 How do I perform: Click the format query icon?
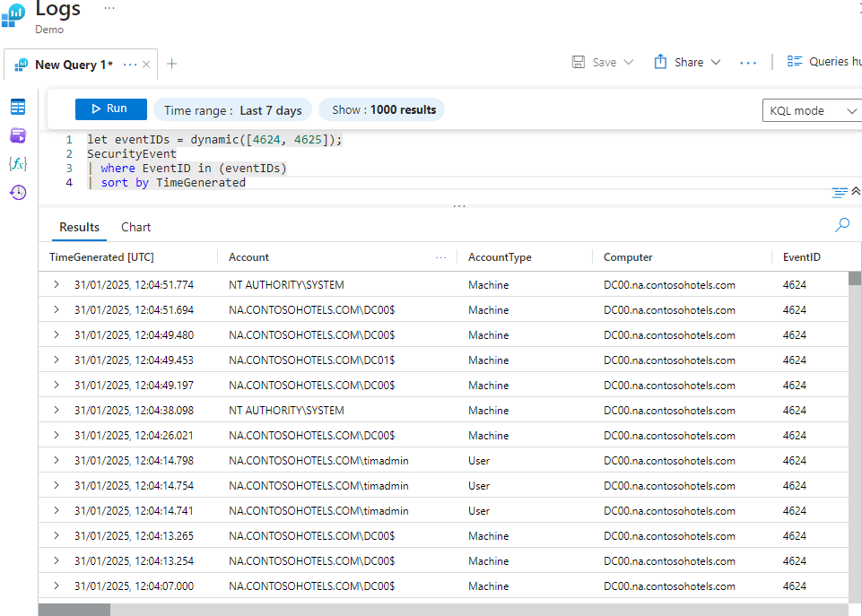tap(839, 192)
